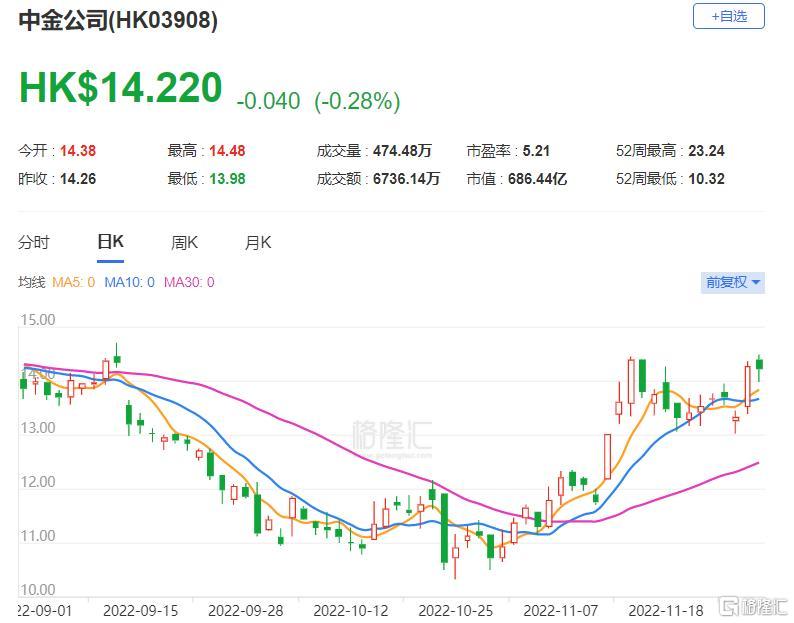The height and width of the screenshot is (623, 794).
Task: Open the 周K weekly chart tab
Action: pyautogui.click(x=184, y=243)
